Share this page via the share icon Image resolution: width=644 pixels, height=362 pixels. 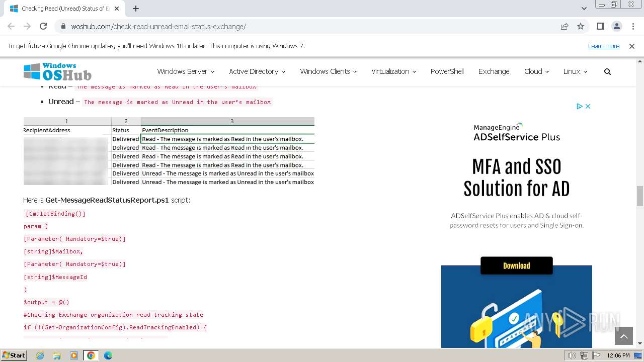click(x=565, y=27)
